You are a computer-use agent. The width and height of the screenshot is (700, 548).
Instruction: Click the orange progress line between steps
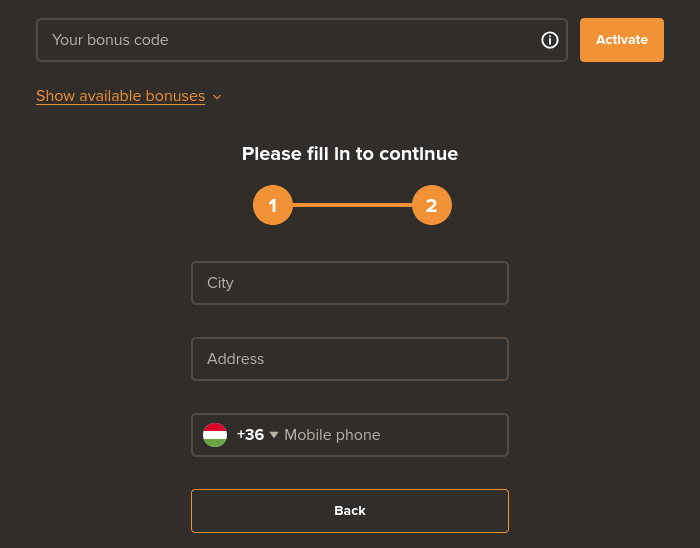pos(352,205)
